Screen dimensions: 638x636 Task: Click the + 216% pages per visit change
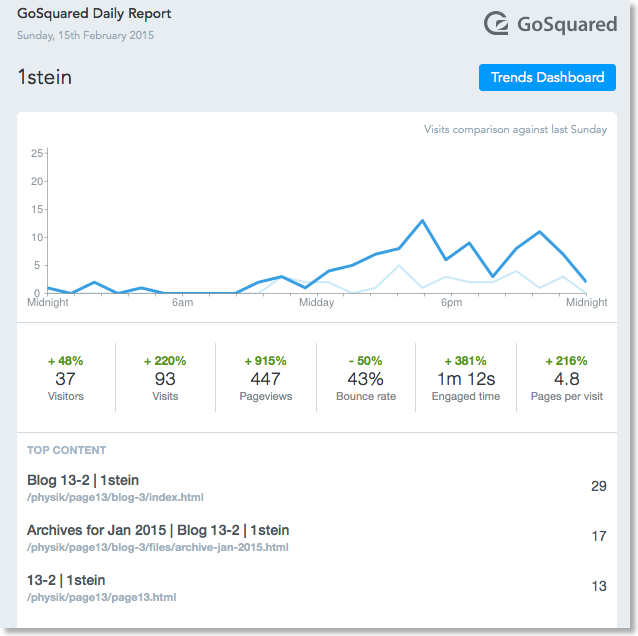[566, 361]
